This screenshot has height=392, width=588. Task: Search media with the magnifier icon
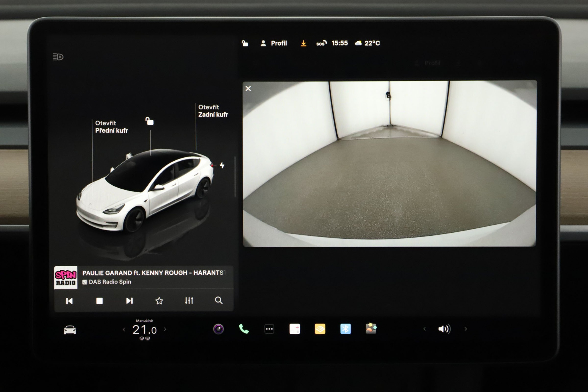point(219,300)
